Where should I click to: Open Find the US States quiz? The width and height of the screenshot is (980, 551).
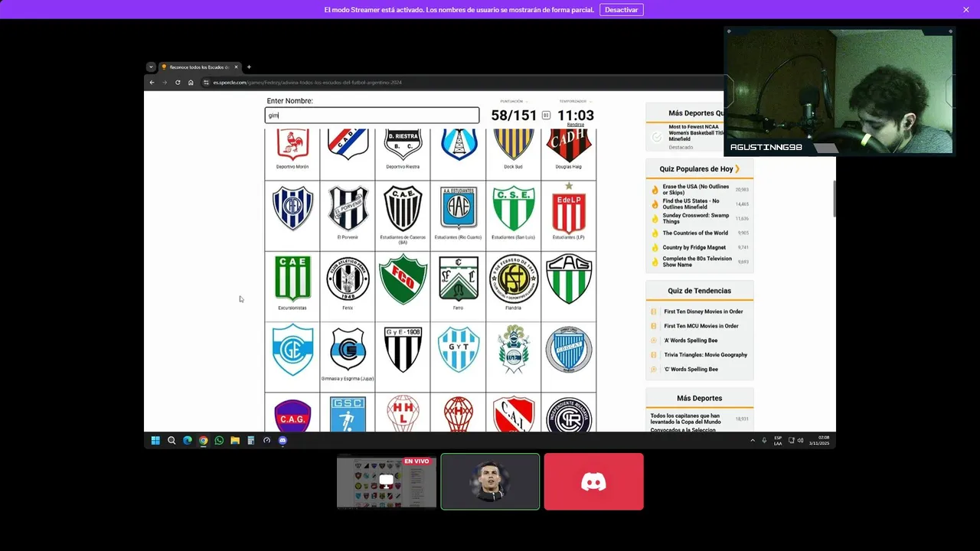(691, 204)
